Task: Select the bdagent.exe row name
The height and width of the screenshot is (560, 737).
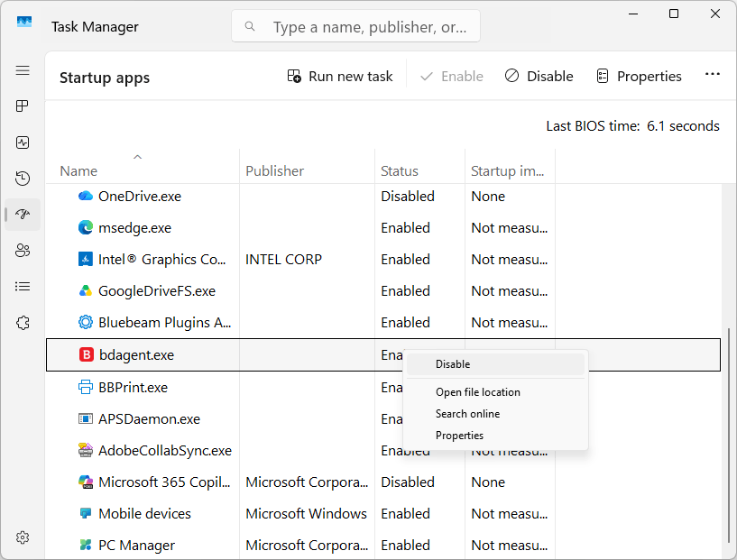Action: tap(137, 355)
